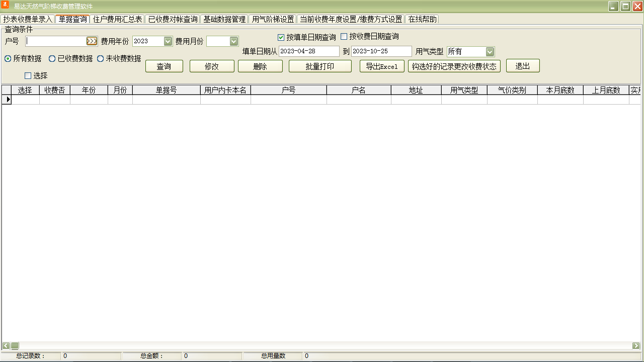
Task: Click the lookup icon beside 户号 field
Action: tap(92, 41)
